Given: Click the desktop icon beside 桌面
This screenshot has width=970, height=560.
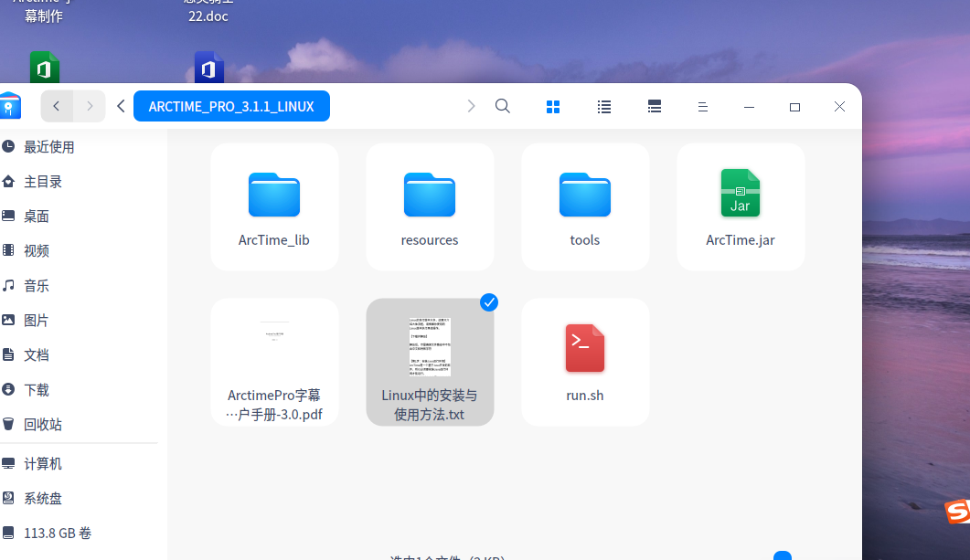Looking at the screenshot, I should pyautogui.click(x=8, y=216).
